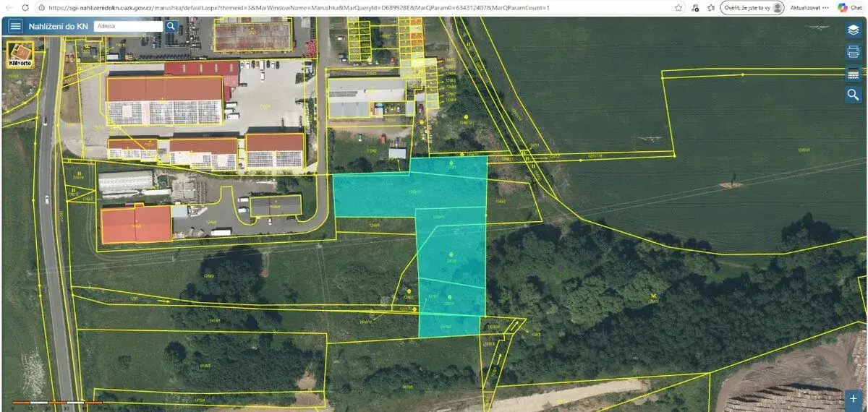Open the hamburger menu beside Nahlížení do KN
Image resolution: width=868 pixels, height=412 pixels.
pos(15,26)
